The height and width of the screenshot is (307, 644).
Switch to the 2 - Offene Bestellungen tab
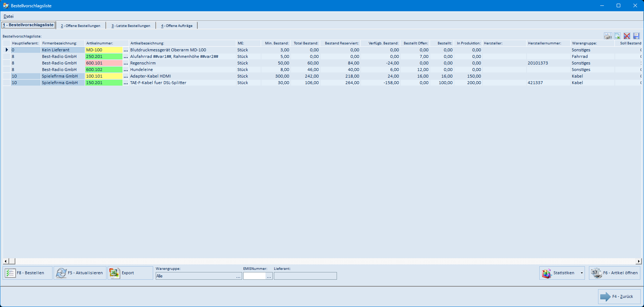(x=81, y=25)
